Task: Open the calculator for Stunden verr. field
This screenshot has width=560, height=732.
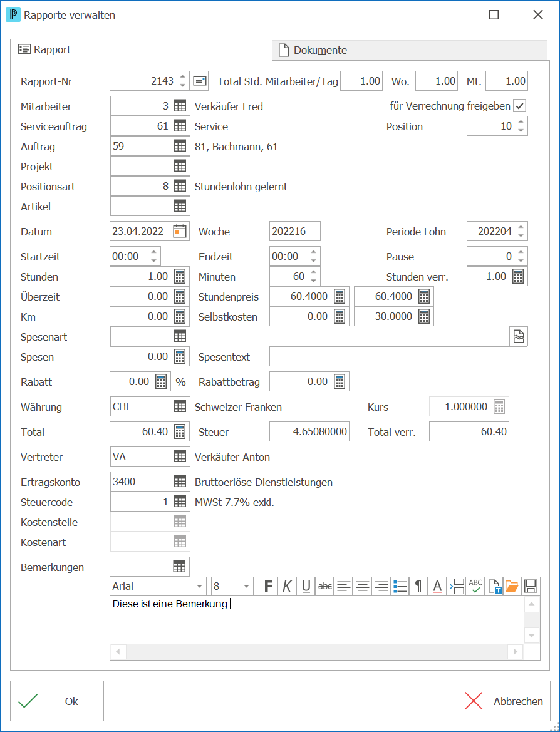Action: point(517,276)
